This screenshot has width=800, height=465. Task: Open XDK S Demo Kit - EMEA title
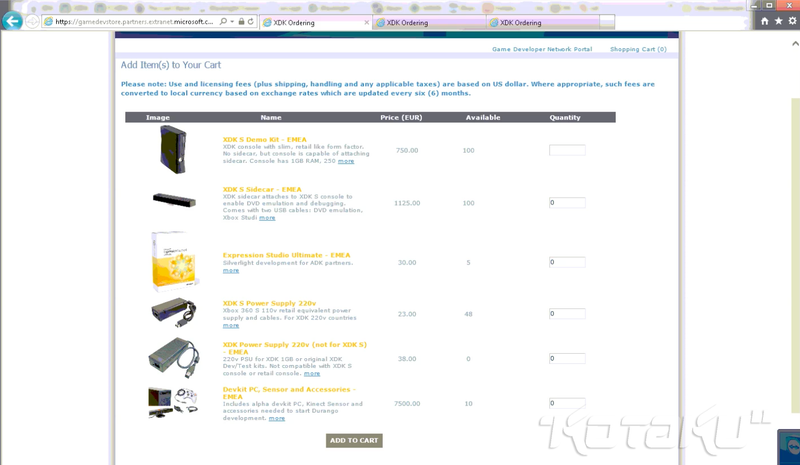pos(265,139)
